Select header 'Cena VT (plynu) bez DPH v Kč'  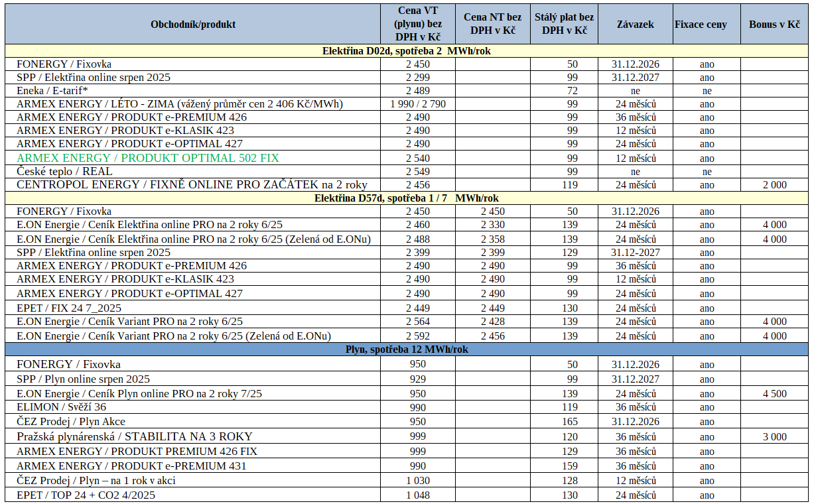418,25
